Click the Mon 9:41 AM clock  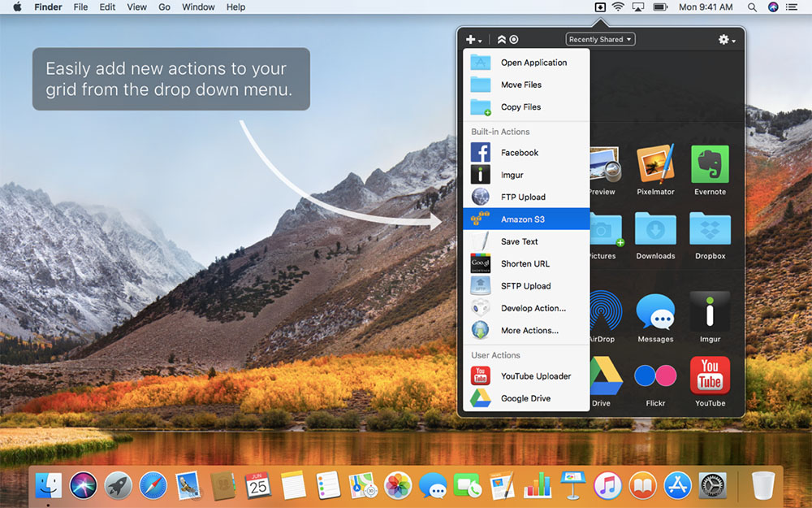pos(706,7)
